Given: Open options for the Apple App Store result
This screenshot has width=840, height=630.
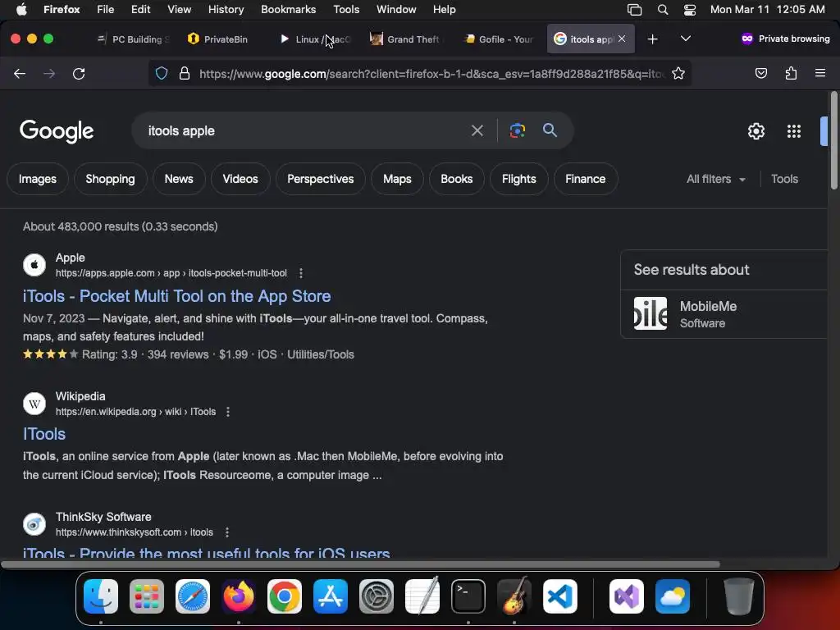Looking at the screenshot, I should (x=301, y=273).
